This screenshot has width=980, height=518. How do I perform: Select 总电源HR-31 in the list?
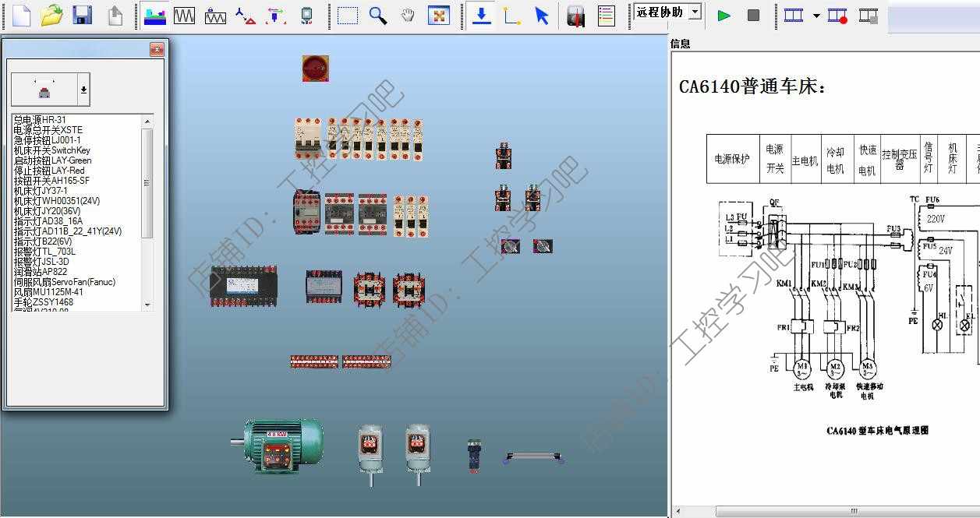[x=40, y=120]
